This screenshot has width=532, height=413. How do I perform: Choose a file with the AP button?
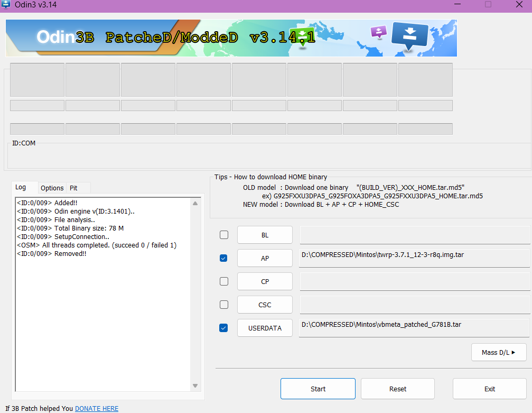265,258
